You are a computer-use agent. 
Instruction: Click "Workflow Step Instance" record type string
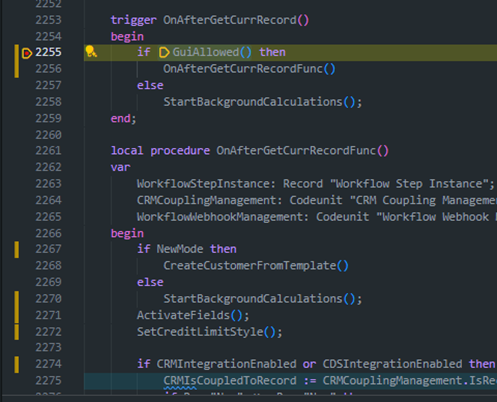409,184
